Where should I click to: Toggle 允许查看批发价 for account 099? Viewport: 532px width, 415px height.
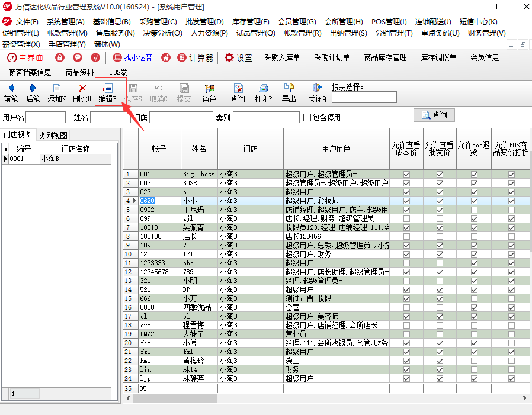click(440, 218)
